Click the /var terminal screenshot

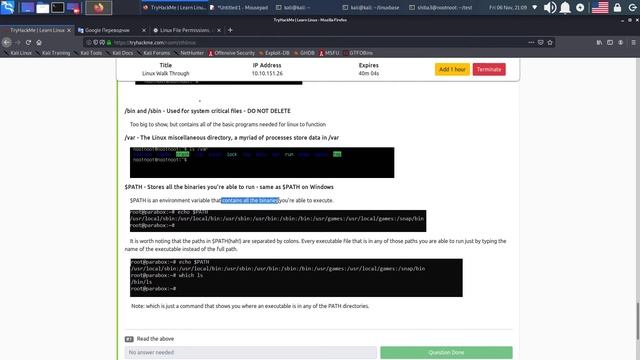(262, 162)
